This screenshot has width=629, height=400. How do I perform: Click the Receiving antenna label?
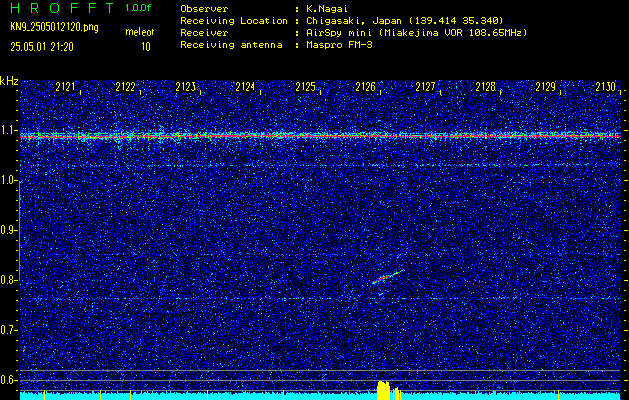coord(231,45)
